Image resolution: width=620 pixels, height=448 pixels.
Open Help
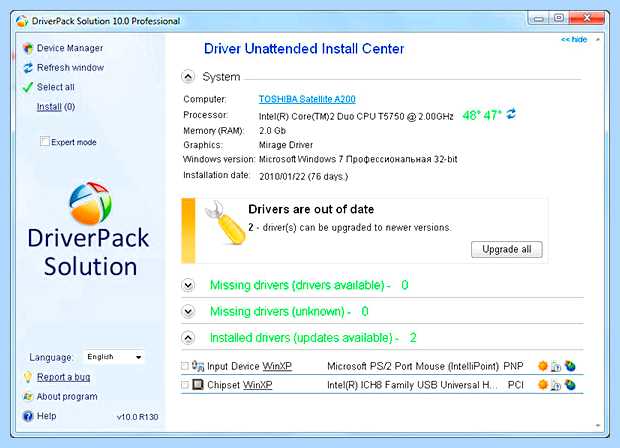(46, 416)
